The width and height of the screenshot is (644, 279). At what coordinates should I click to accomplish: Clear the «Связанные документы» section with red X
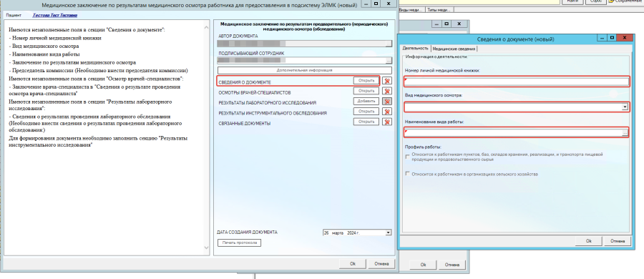tap(387, 122)
